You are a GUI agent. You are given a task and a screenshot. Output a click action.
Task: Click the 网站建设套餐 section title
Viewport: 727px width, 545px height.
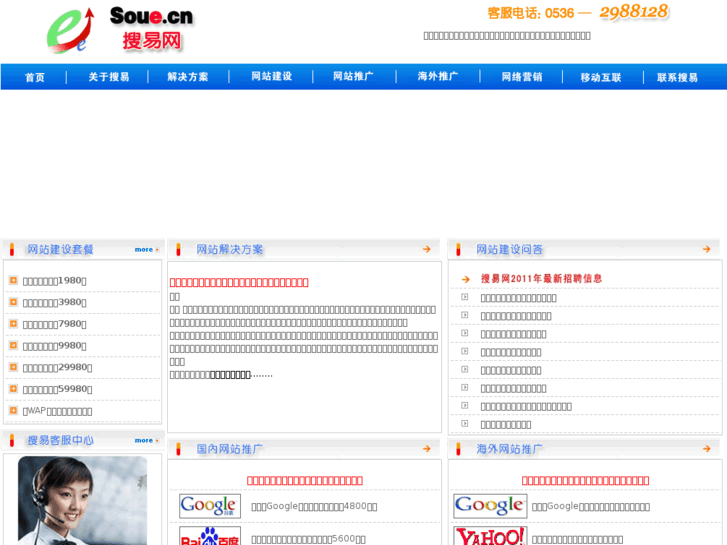(x=60, y=250)
